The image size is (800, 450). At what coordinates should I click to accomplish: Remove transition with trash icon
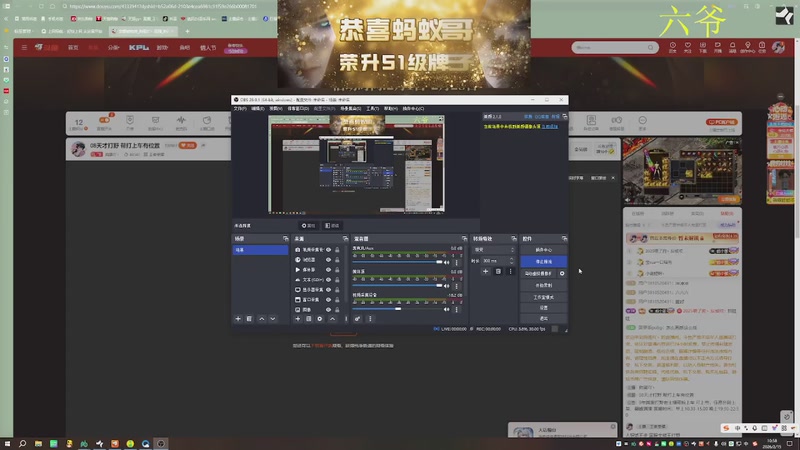tap(498, 271)
